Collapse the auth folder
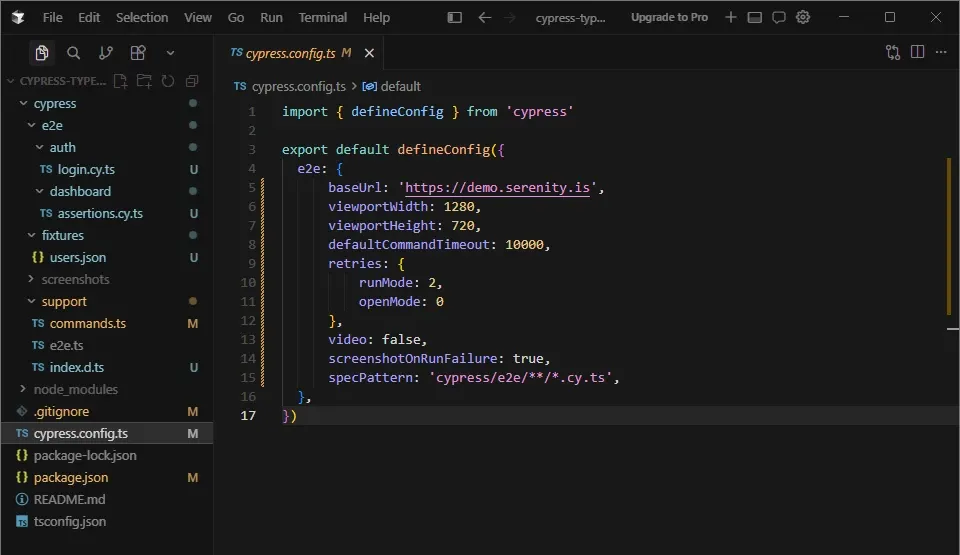This screenshot has height=555, width=960. tap(39, 147)
